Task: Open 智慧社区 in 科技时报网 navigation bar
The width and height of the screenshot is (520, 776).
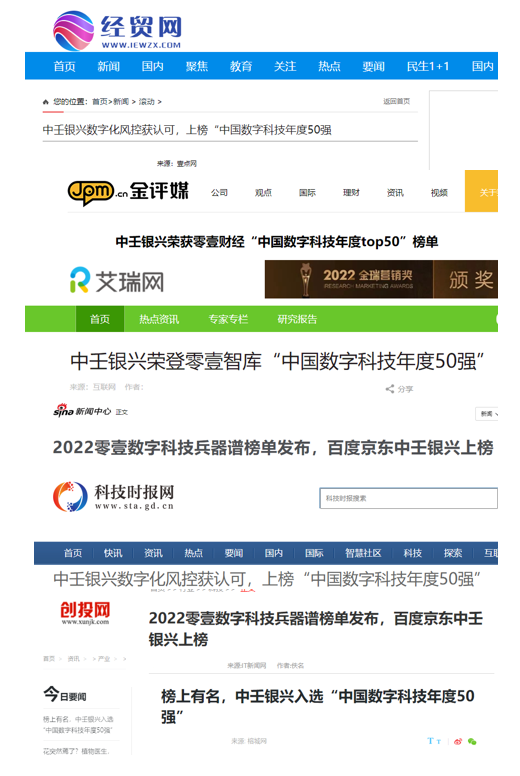Action: [x=363, y=553]
